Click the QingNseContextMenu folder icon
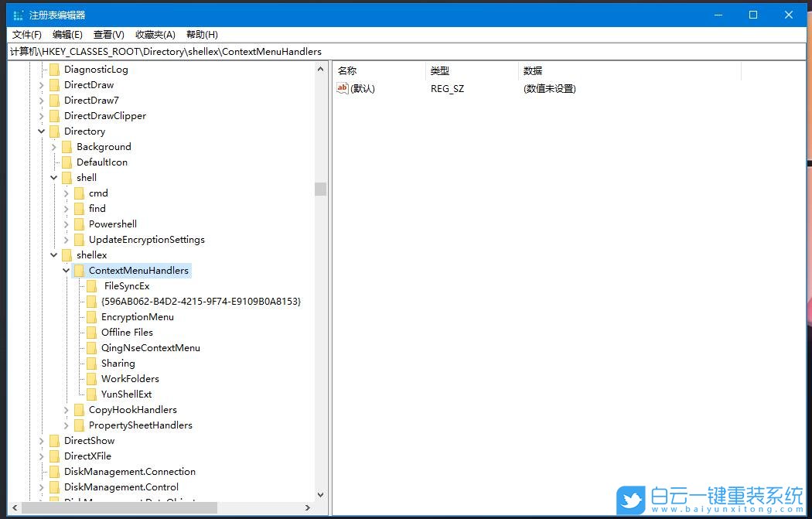The image size is (812, 519). pos(92,347)
